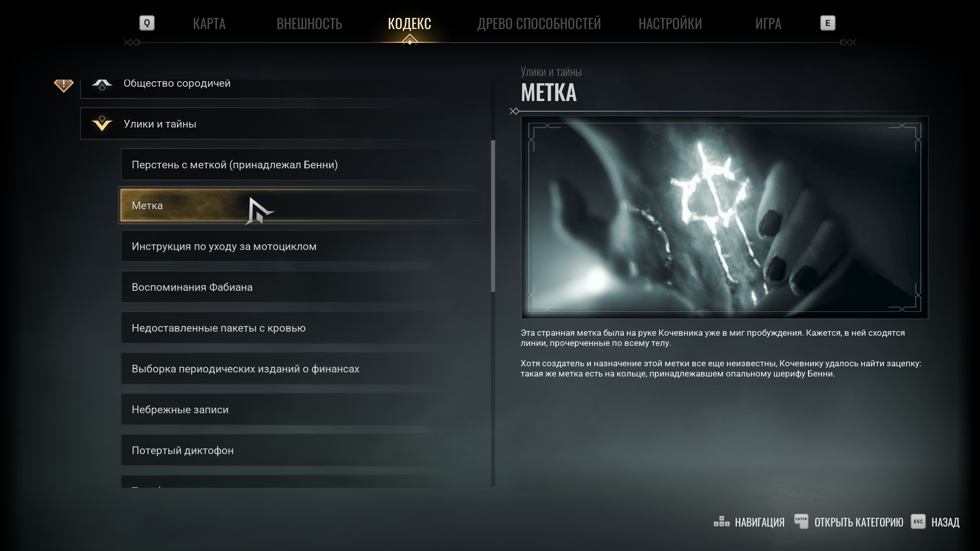The height and width of the screenshot is (551, 980).
Task: Open the Настройки tab
Action: coord(670,23)
